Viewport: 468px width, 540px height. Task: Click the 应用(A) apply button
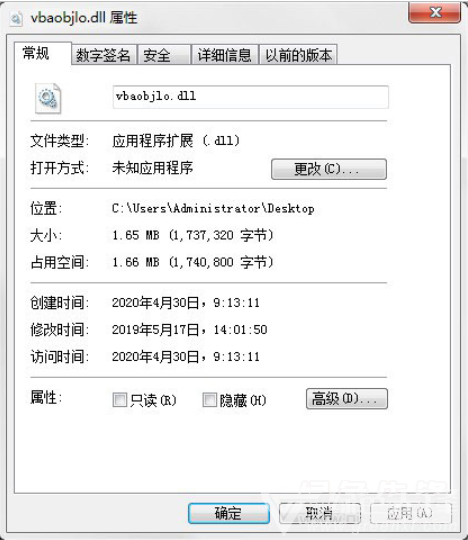coord(411,513)
